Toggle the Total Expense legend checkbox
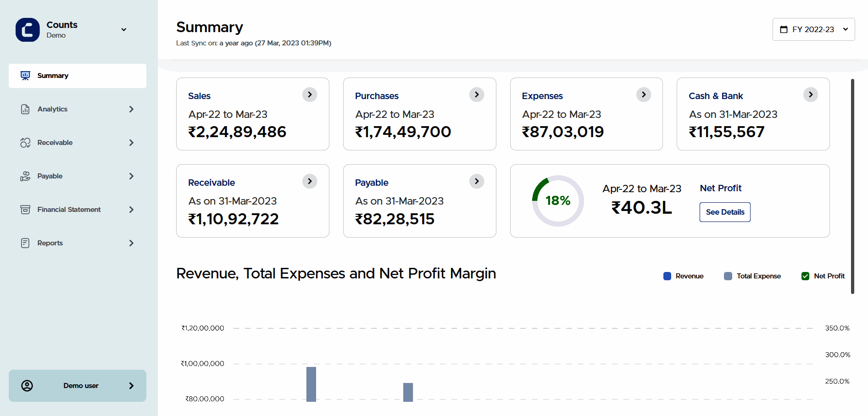Image resolution: width=868 pixels, height=416 pixels. [x=728, y=276]
